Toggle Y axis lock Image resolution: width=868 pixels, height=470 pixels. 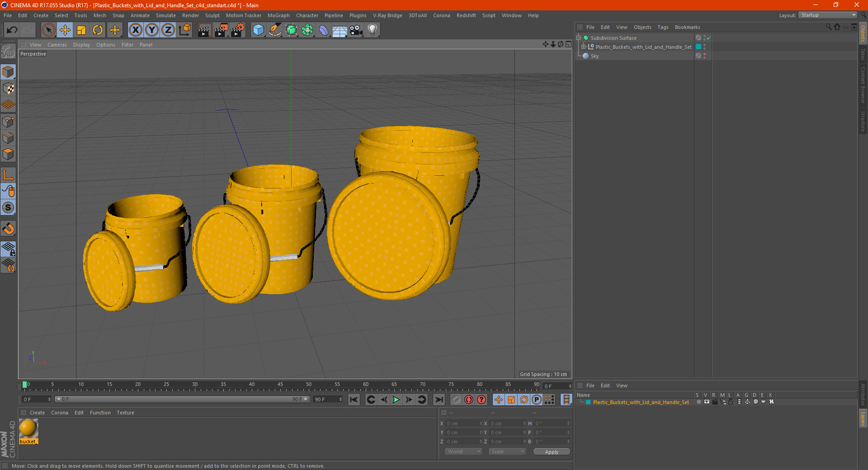point(152,30)
